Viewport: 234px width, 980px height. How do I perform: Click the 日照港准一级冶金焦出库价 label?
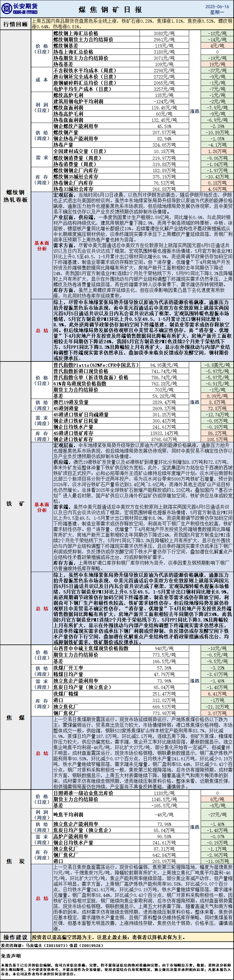coord(83,793)
